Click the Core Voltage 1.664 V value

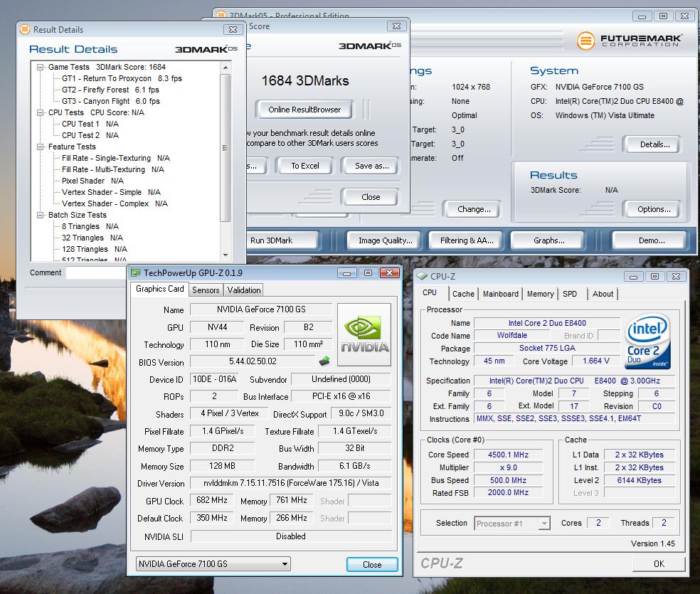click(x=596, y=361)
